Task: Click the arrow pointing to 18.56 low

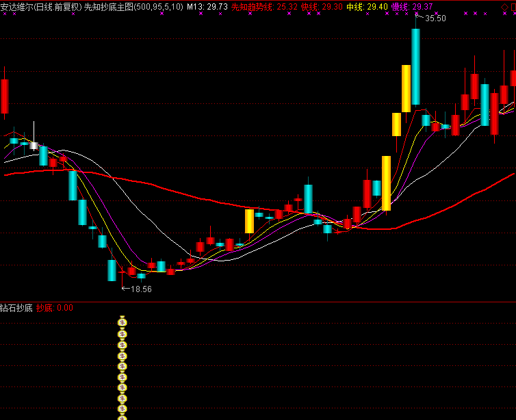Action: [x=125, y=289]
